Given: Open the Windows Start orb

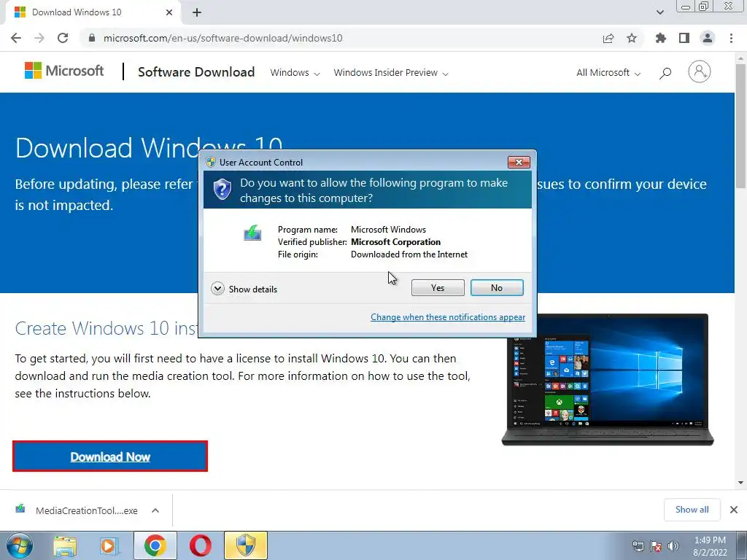Looking at the screenshot, I should 20,545.
